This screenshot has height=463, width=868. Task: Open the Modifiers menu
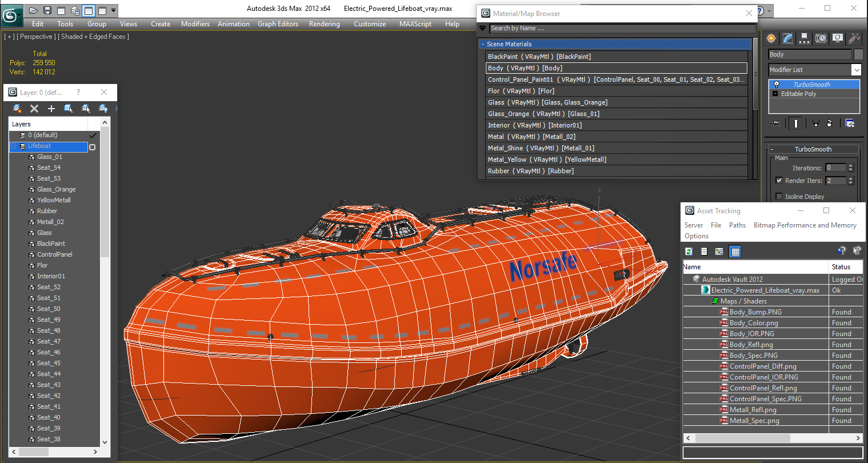[x=195, y=24]
